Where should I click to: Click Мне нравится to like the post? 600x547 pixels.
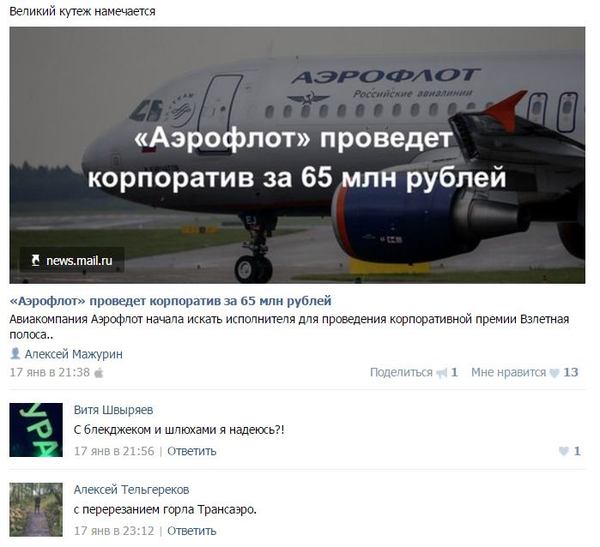click(x=508, y=372)
